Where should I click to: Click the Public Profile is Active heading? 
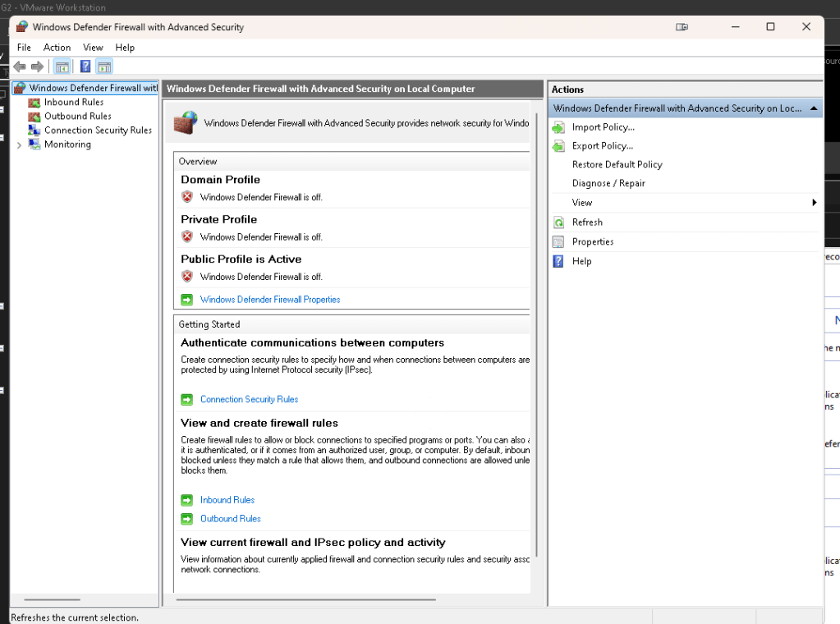point(241,259)
